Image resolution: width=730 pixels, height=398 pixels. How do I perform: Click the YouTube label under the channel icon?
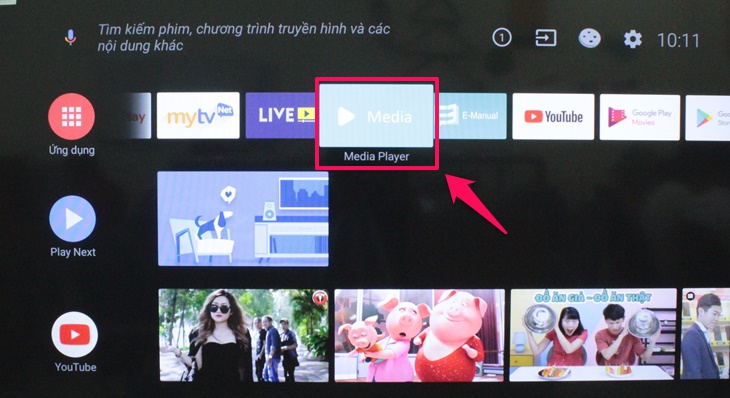pos(75,367)
